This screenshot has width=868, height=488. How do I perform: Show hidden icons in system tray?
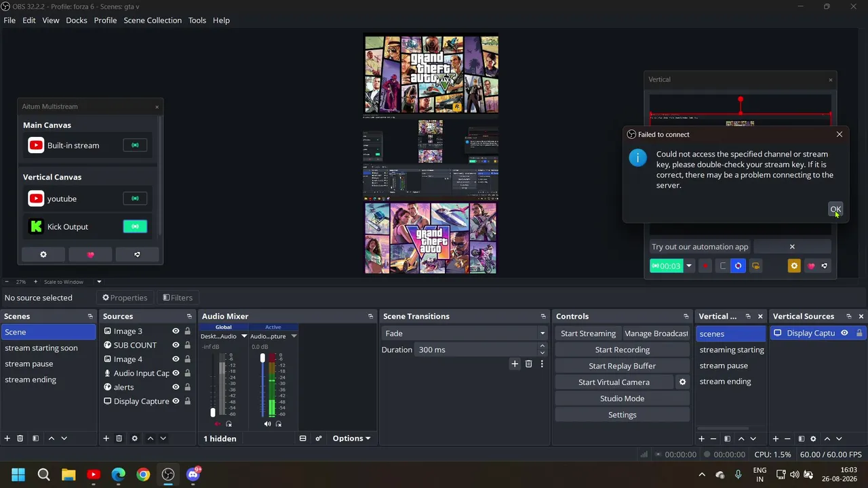coord(702,474)
